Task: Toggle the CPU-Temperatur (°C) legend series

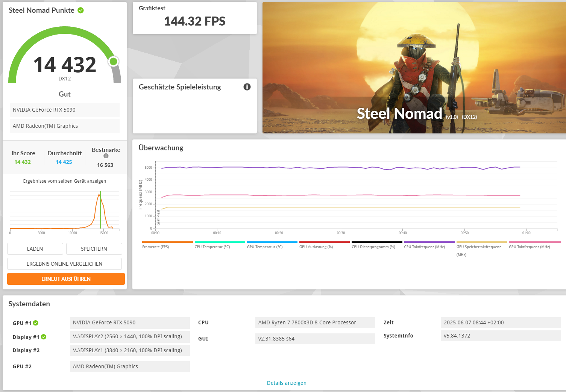Action: tap(220, 245)
